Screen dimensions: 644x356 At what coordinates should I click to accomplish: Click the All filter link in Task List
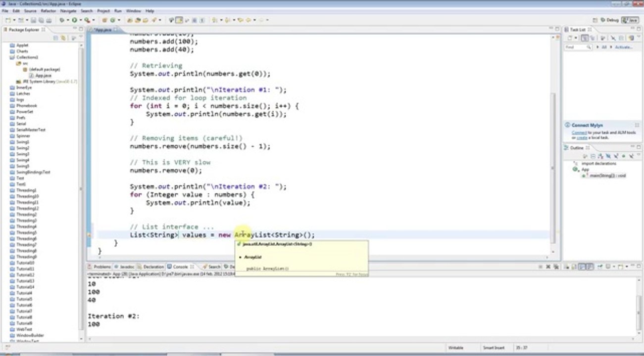604,47
